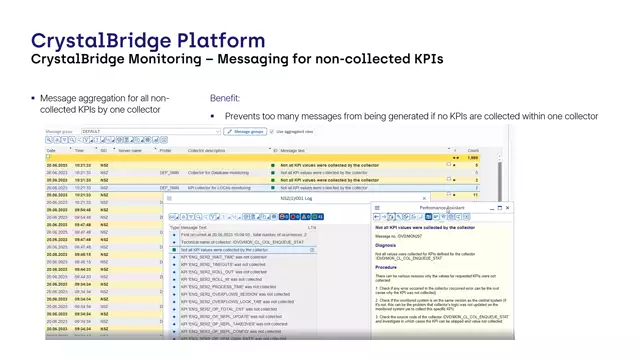Minimize the Performance Assistant window
Image resolution: width=640 pixels, height=360 pixels.
coord(492,208)
